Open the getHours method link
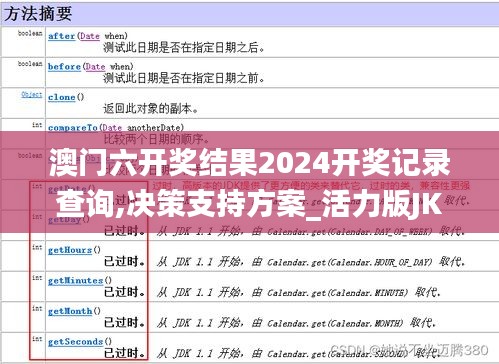499x364 pixels. (70, 250)
